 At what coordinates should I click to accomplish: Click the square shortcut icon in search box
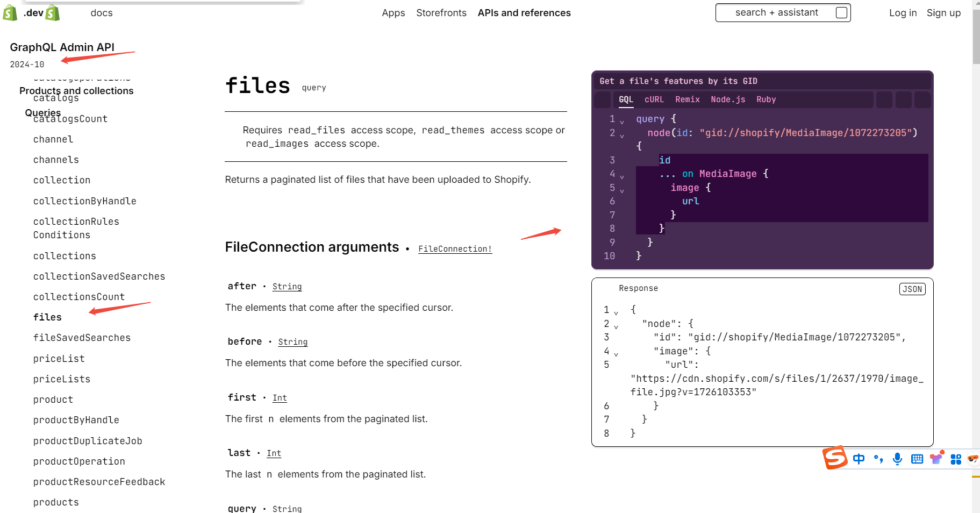(842, 12)
